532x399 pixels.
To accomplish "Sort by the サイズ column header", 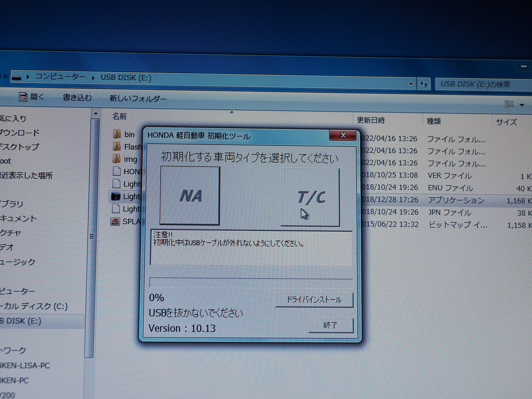I will tap(506, 122).
